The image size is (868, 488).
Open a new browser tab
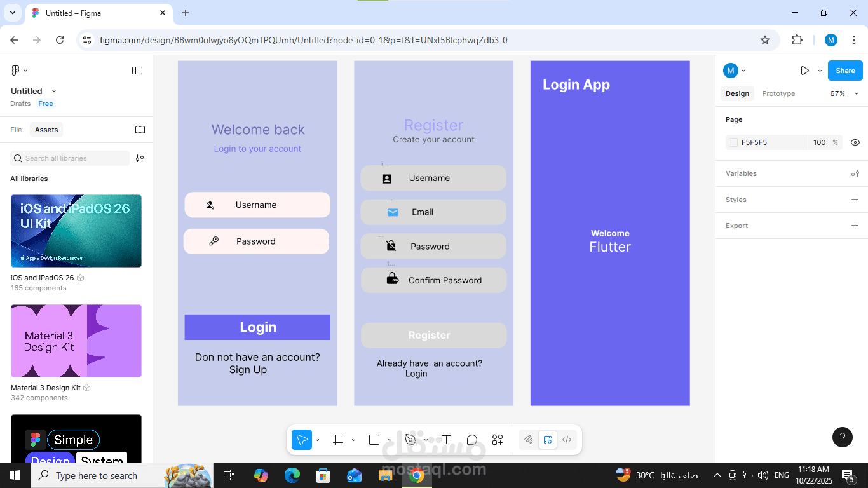pyautogui.click(x=186, y=13)
